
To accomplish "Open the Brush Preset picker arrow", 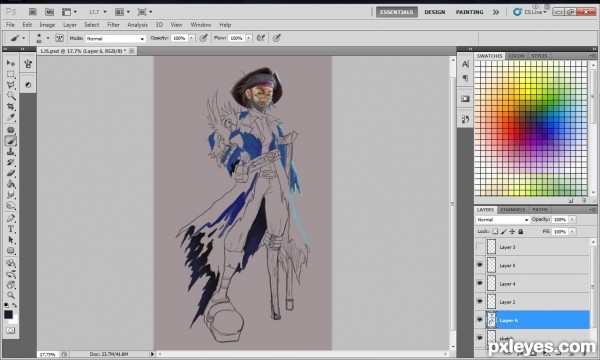I will 48,38.
